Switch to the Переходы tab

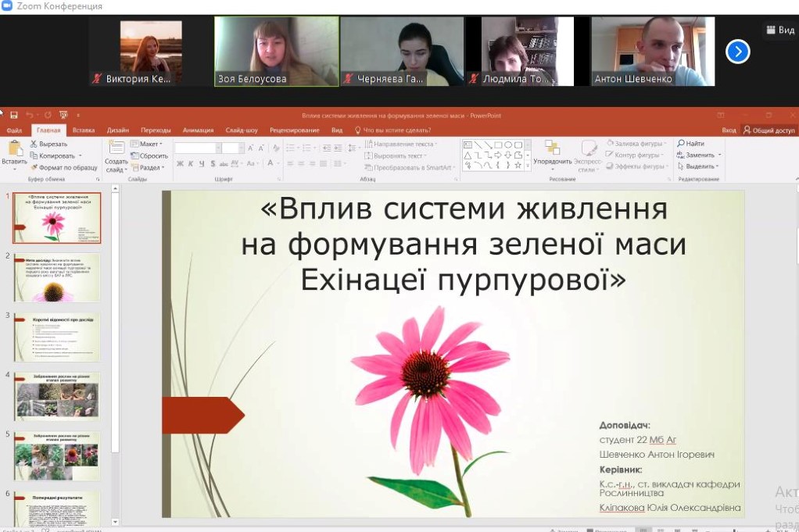tap(156, 130)
